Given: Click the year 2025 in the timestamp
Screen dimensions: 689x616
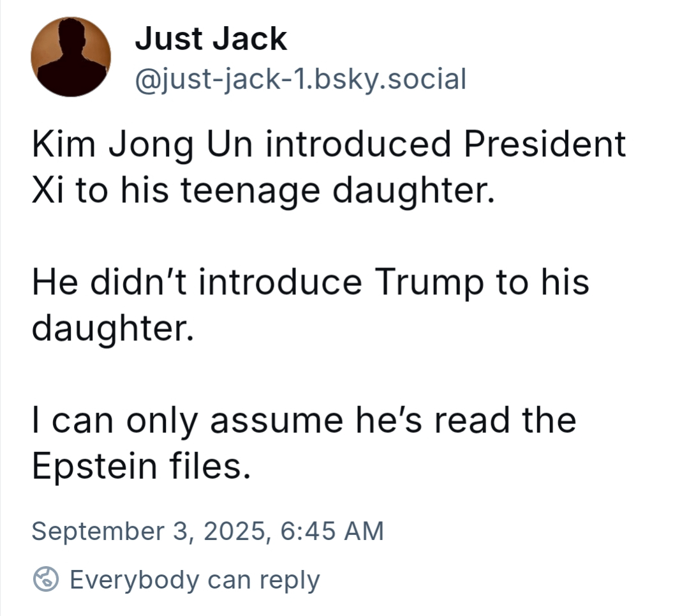Looking at the screenshot, I should point(235,530).
